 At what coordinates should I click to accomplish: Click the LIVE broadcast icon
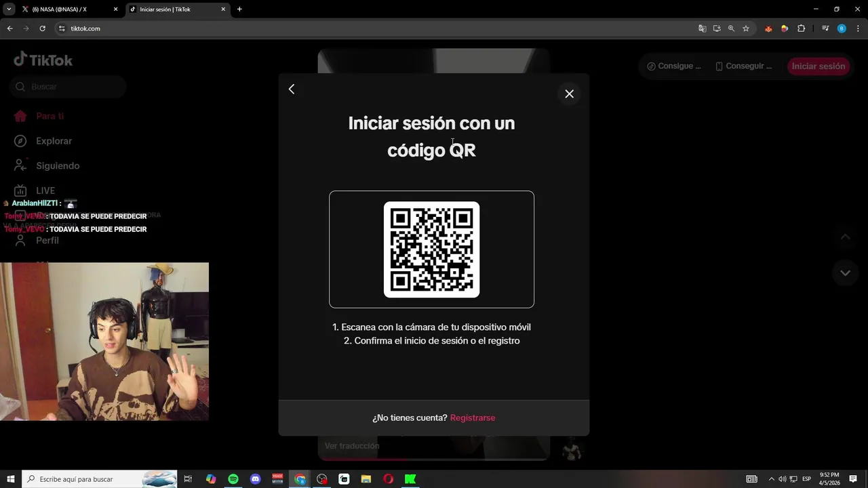[x=20, y=190]
